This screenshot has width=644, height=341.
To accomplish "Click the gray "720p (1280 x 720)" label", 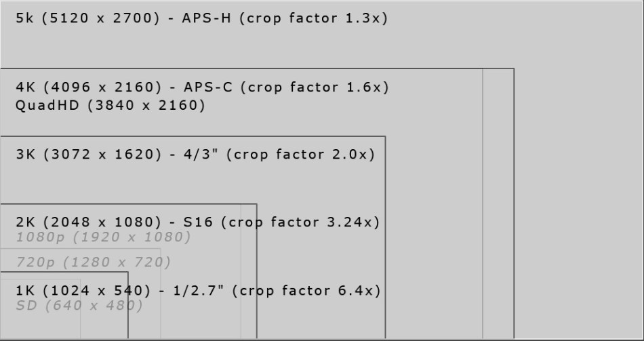I will (x=93, y=262).
